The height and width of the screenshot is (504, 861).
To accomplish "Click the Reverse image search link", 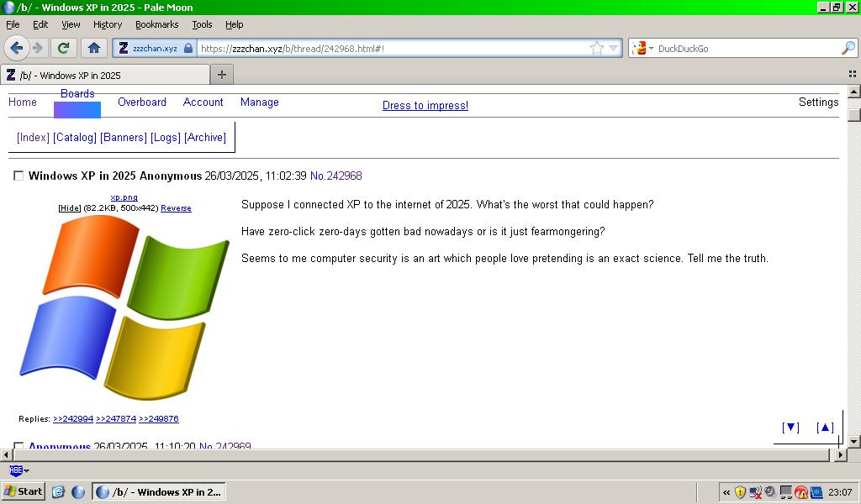I will click(176, 207).
